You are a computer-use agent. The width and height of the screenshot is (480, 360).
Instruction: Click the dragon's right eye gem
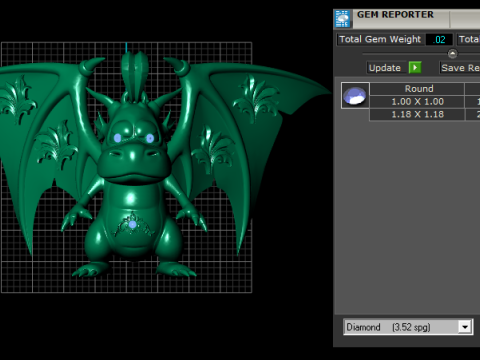pos(150,138)
